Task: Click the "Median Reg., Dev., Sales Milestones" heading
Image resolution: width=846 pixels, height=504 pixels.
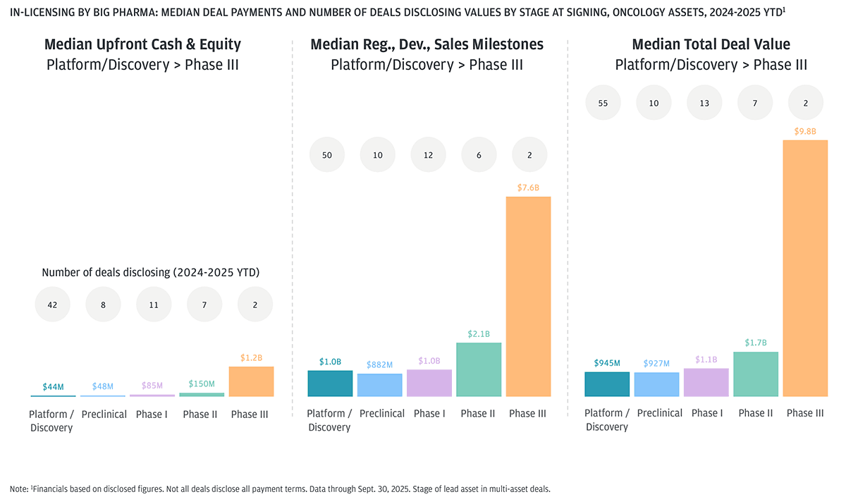Action: pyautogui.click(x=427, y=44)
